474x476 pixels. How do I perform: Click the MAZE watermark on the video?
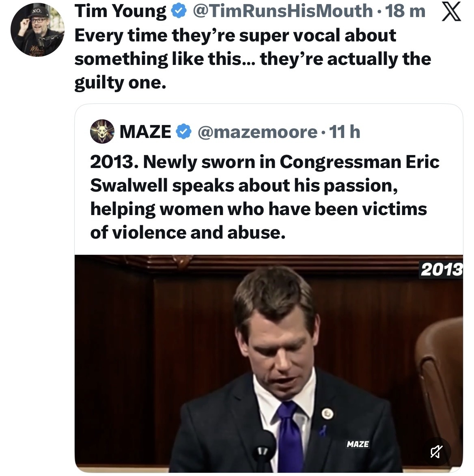pyautogui.click(x=358, y=444)
